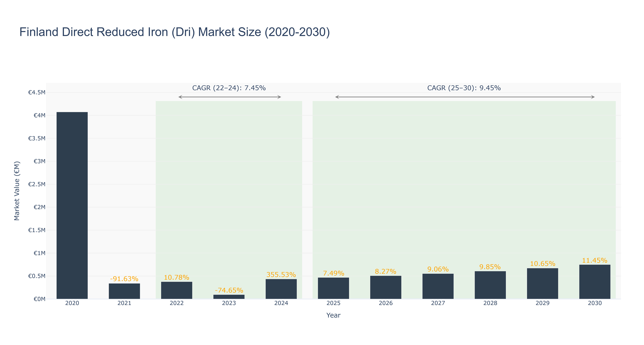Click the 2029 x-axis label

point(542,303)
